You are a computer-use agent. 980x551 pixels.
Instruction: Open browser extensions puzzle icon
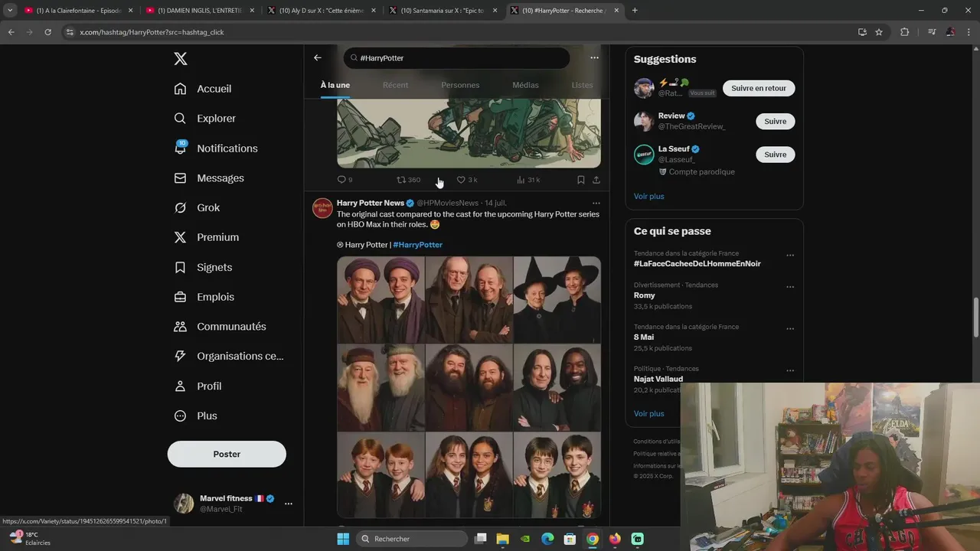(904, 32)
